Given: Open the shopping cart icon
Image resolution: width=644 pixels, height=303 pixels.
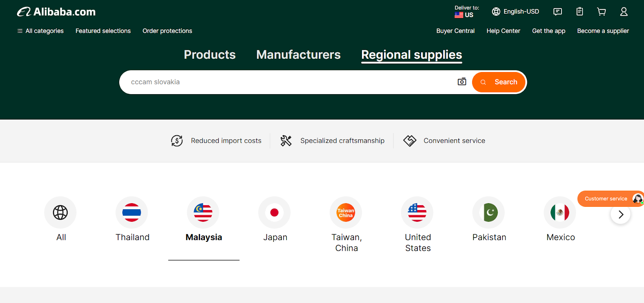Looking at the screenshot, I should pyautogui.click(x=601, y=12).
